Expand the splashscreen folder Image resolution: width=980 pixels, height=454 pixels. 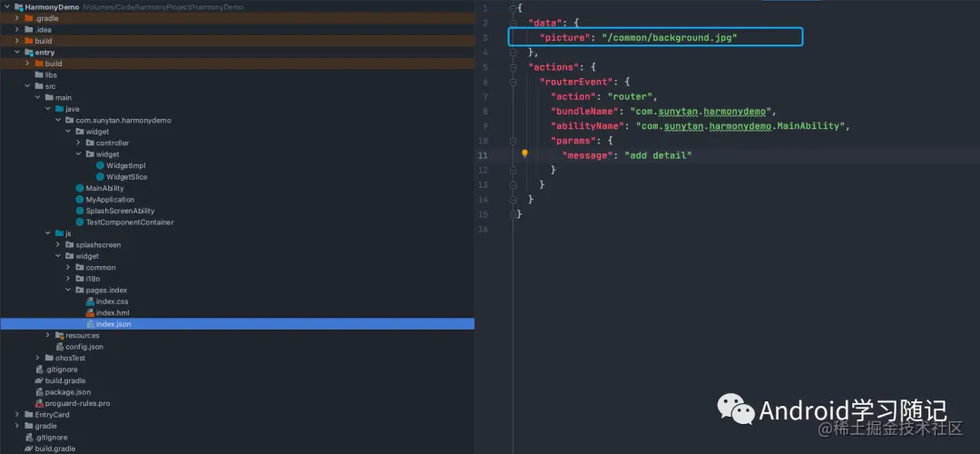pos(58,244)
